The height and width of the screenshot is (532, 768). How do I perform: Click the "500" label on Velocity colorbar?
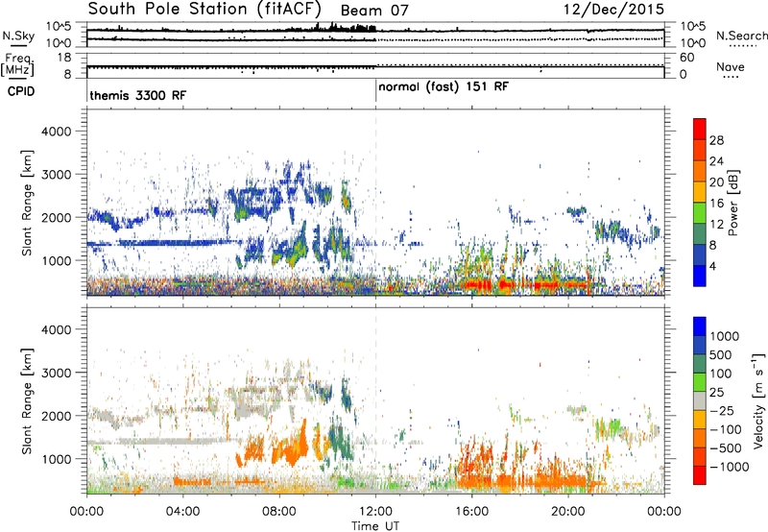pyautogui.click(x=721, y=354)
